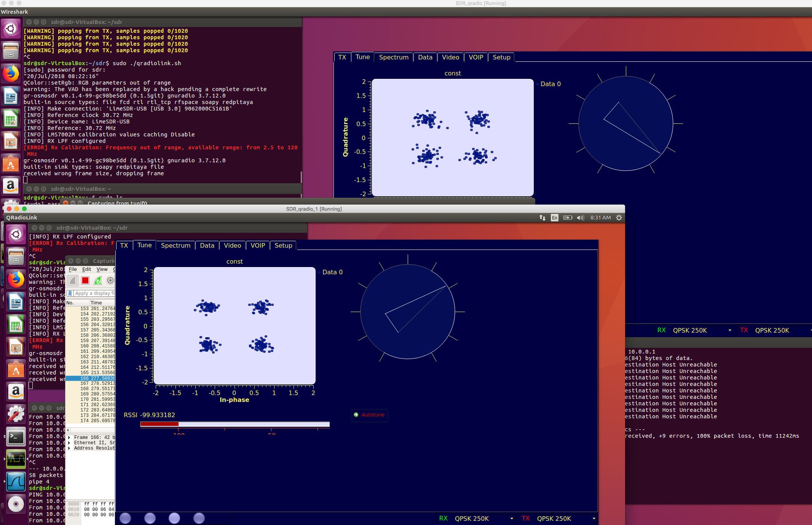The width and height of the screenshot is (812, 525).
Task: Open the Wireshark File menu
Action: pyautogui.click(x=73, y=269)
